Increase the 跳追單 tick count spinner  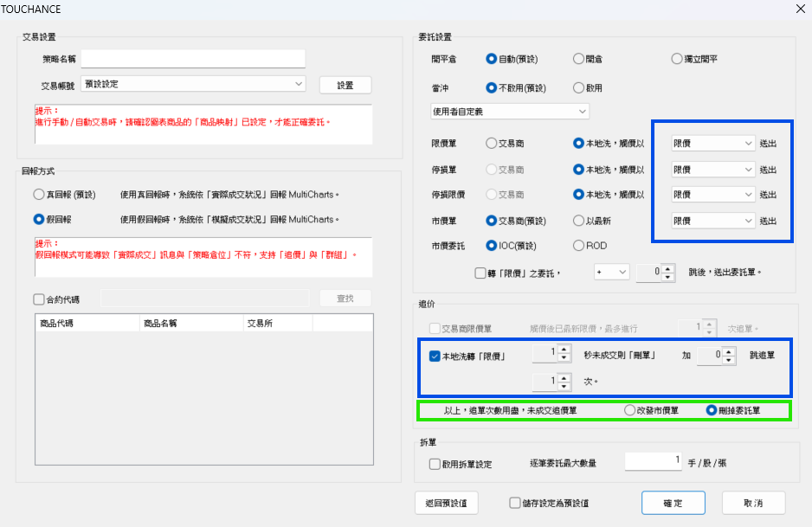click(x=729, y=350)
